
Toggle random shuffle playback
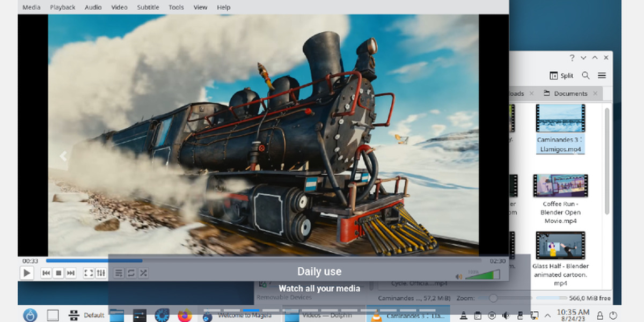click(x=143, y=273)
